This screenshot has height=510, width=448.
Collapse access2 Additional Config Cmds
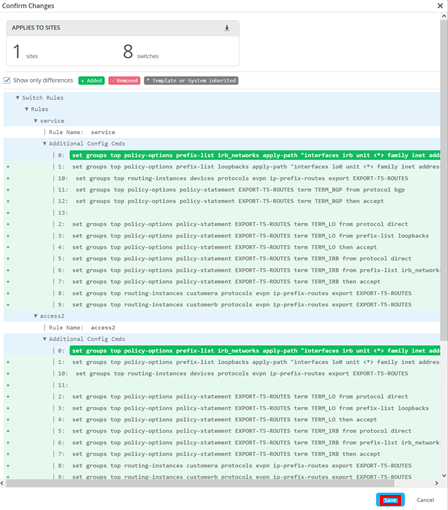click(44, 339)
